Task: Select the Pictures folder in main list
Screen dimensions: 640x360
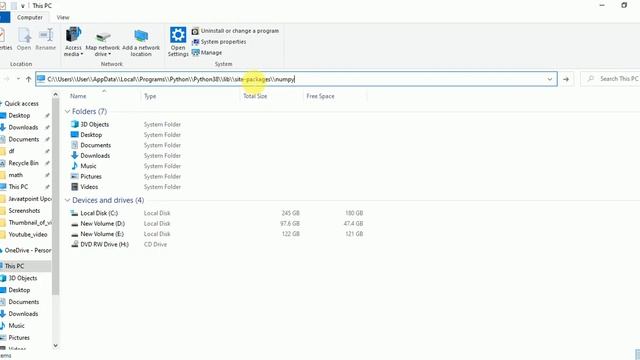Action: click(86, 176)
